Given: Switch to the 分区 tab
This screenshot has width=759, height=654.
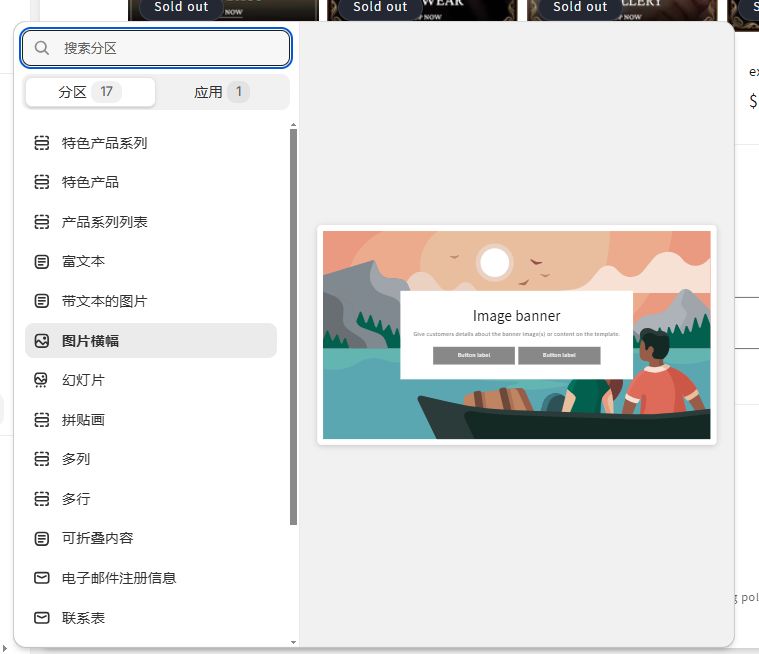Looking at the screenshot, I should pyautogui.click(x=90, y=91).
